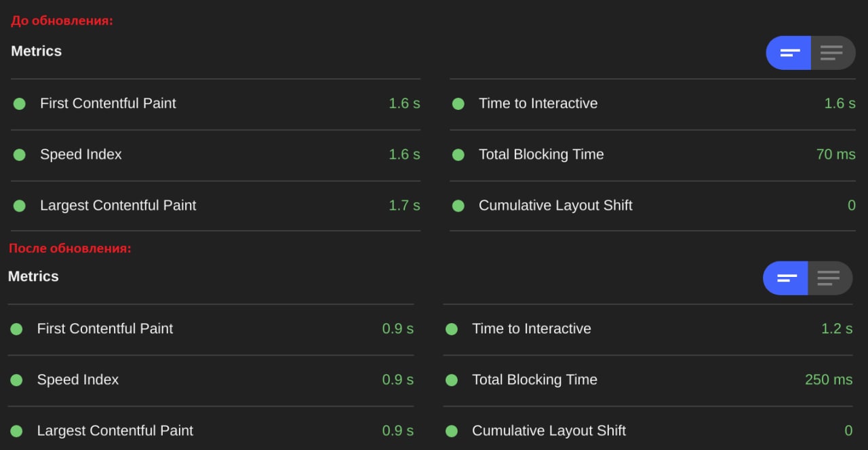Click "Speed Index" label with 1.6 s value
868x450 pixels.
[x=81, y=155]
